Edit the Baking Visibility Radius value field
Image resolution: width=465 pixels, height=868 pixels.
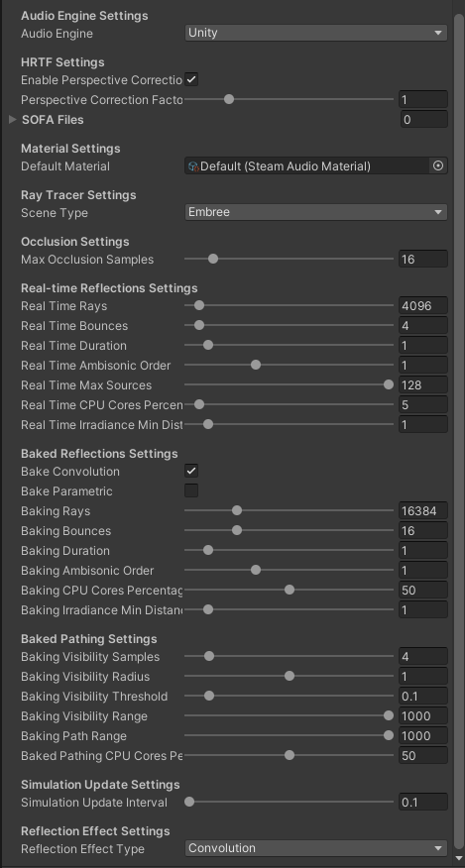[x=423, y=677]
